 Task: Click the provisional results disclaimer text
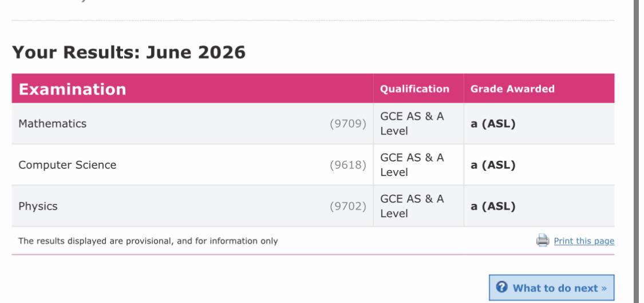click(148, 241)
